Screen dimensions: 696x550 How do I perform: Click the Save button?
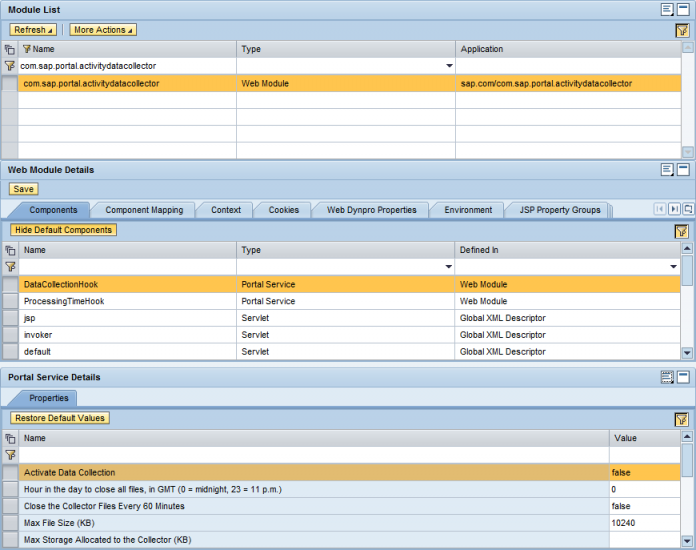coord(24,189)
